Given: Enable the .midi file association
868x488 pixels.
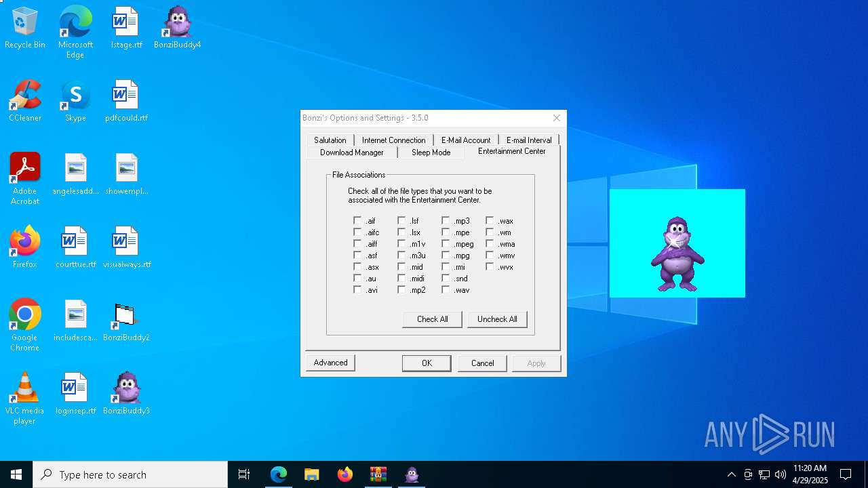Looking at the screenshot, I should [x=401, y=279].
